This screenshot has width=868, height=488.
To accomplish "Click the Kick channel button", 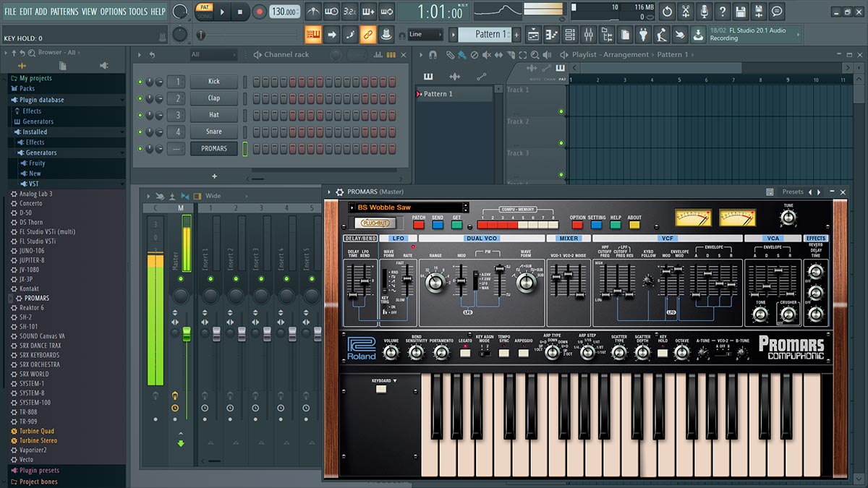I will (x=214, y=82).
